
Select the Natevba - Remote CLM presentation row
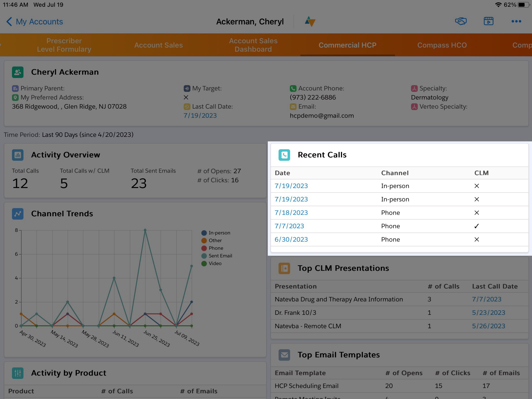click(308, 326)
